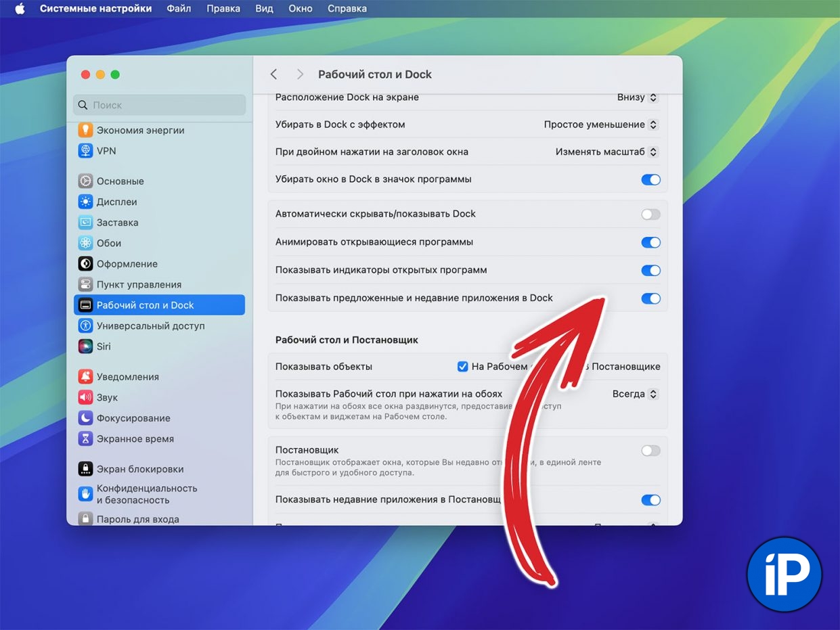Open Показывать Рабочий стол при нажатии dropdown
Viewport: 840px width, 630px height.
pos(635,394)
